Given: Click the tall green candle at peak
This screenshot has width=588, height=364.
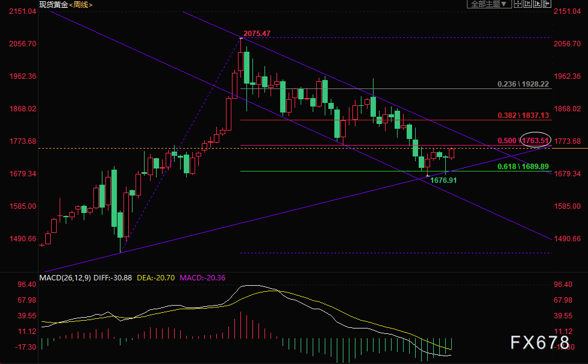Looking at the screenshot, I should click(246, 68).
